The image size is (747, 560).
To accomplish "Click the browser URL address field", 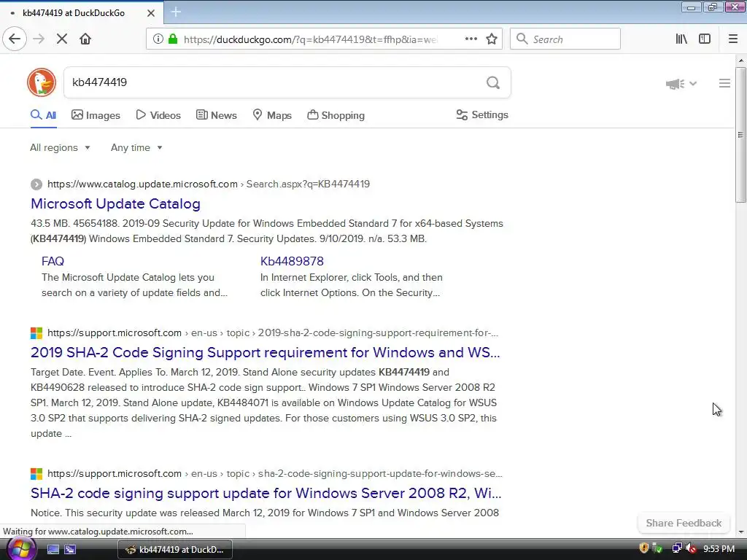I will (309, 39).
